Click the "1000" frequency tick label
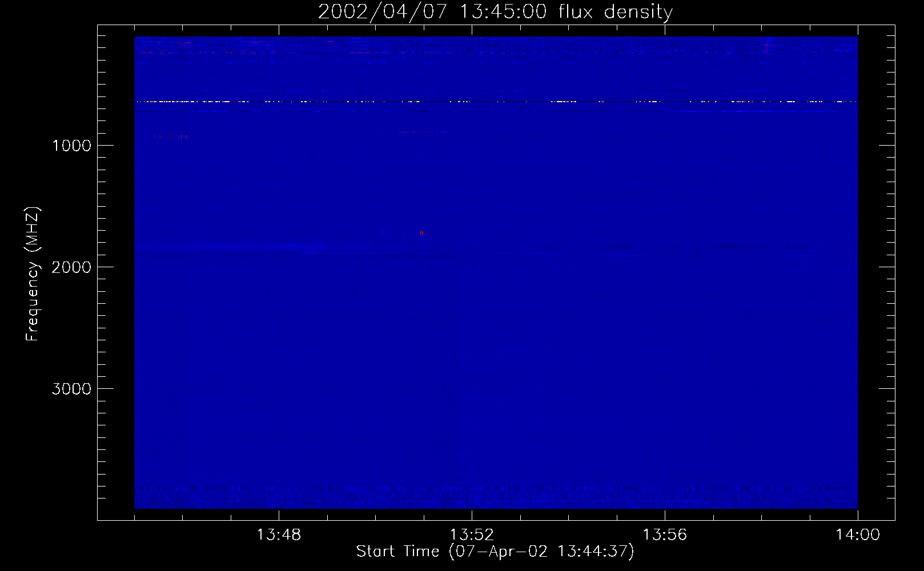 click(71, 146)
